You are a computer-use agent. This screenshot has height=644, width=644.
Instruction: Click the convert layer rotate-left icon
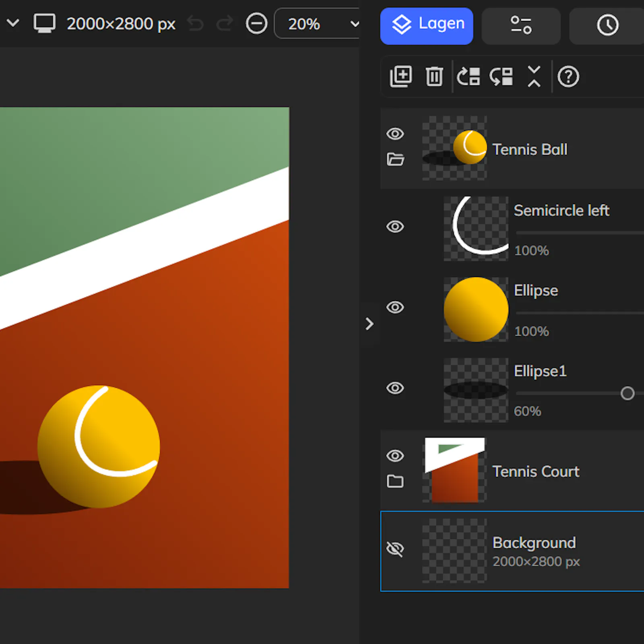pyautogui.click(x=501, y=76)
